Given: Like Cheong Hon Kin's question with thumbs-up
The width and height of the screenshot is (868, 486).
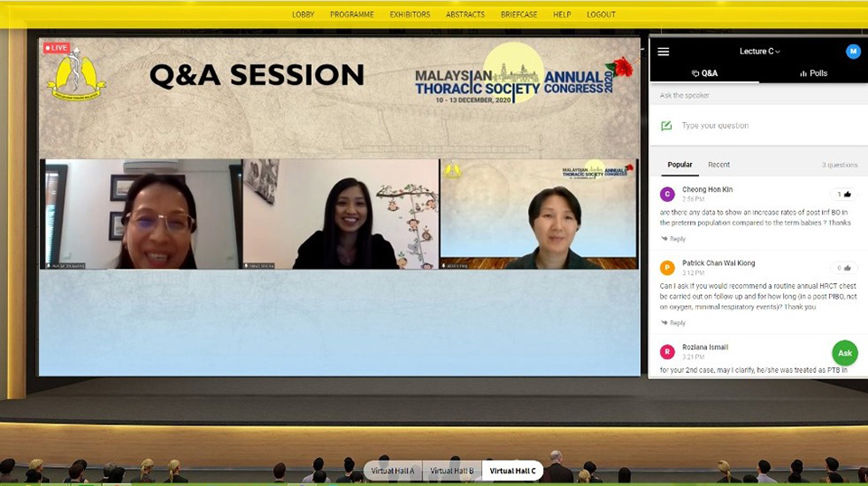Looking at the screenshot, I should (x=844, y=194).
